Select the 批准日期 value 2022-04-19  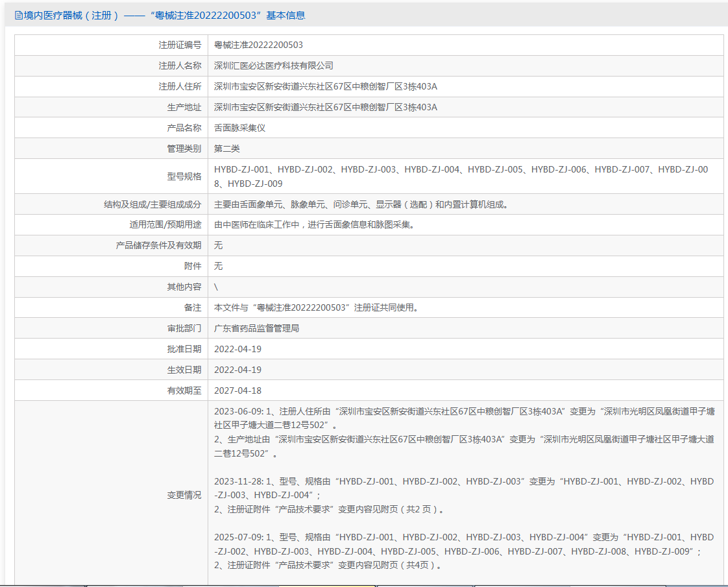coord(237,350)
